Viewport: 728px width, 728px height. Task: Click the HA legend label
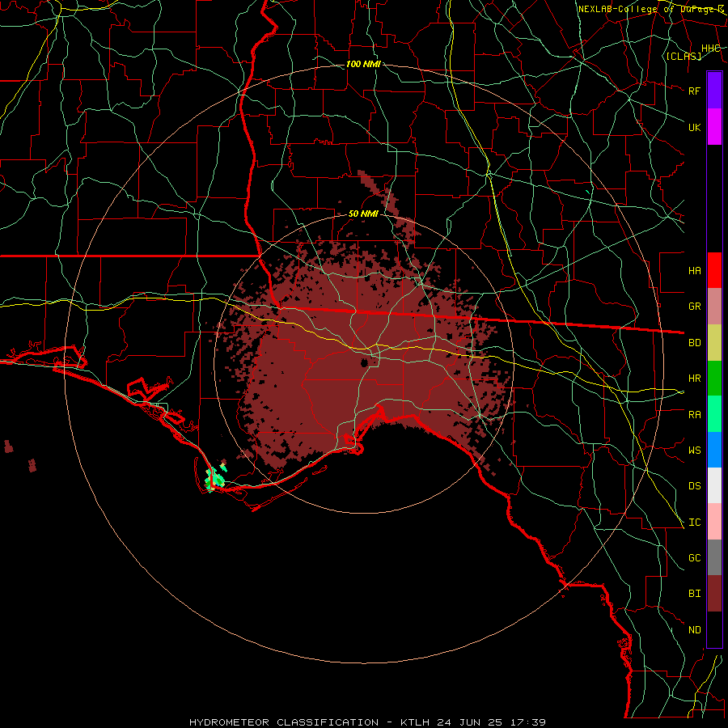[695, 270]
